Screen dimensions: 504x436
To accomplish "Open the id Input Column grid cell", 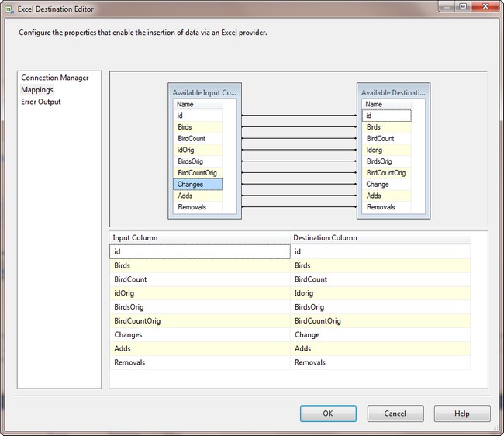I will pos(200,252).
